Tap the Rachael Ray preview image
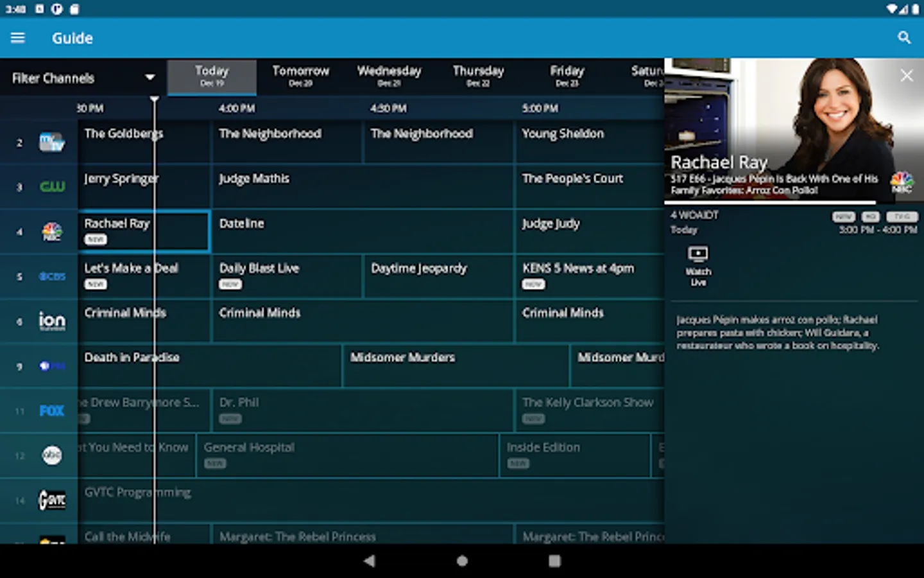924x578 pixels. (794, 130)
